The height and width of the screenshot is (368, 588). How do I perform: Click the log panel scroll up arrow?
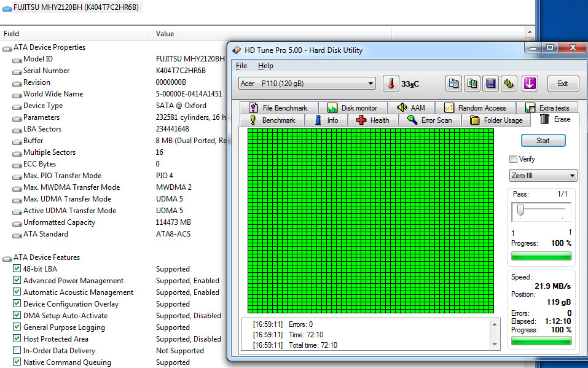pyautogui.click(x=495, y=324)
